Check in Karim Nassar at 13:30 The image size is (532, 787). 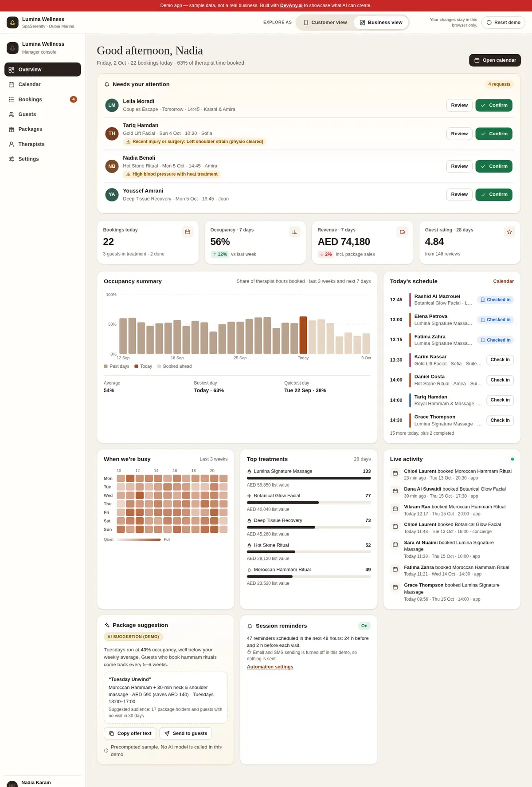coord(500,360)
